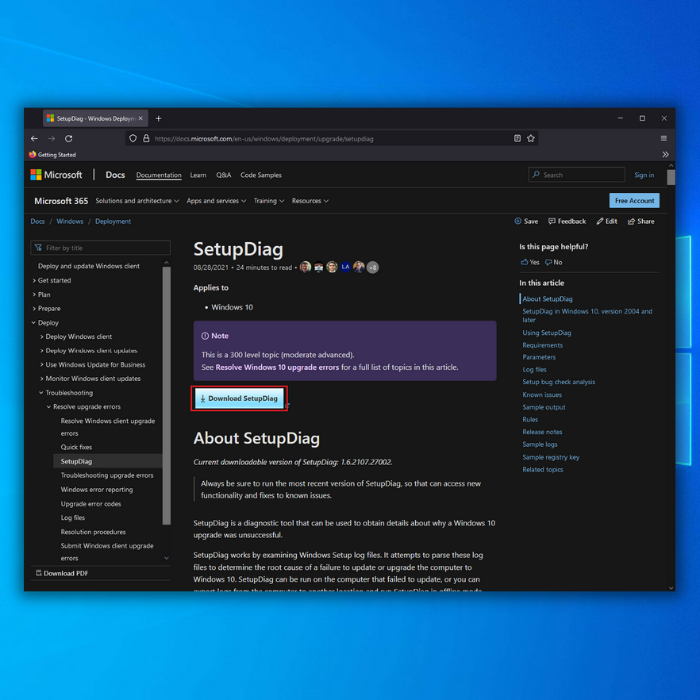Click Sign in link
The width and height of the screenshot is (700, 700).
644,175
